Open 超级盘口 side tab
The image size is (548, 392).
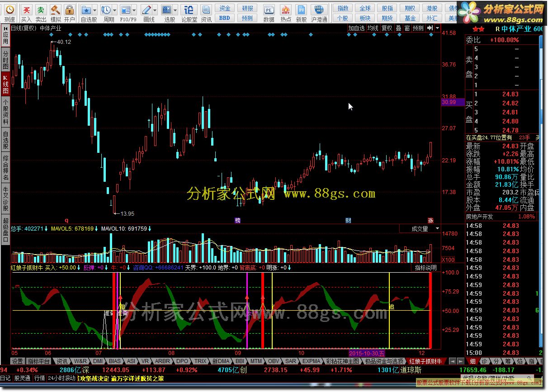pos(5,230)
